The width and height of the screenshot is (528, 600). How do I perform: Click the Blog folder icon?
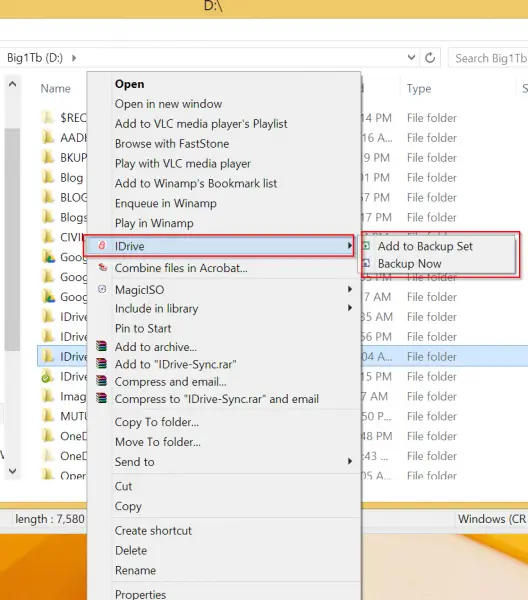pos(48,177)
